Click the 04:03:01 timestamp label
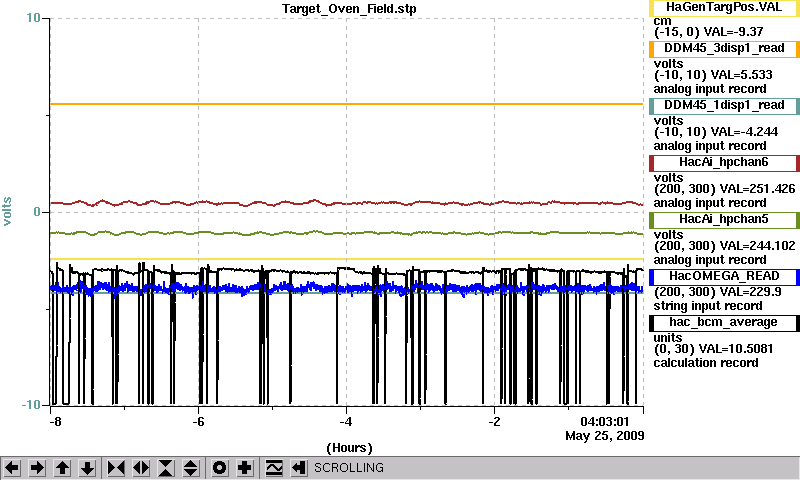This screenshot has width=800, height=480. (605, 422)
